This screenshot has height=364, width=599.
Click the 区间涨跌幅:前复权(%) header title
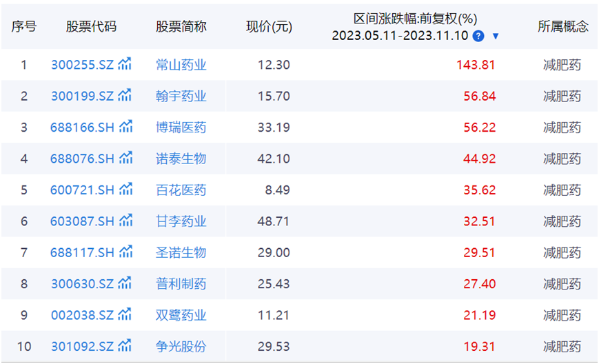tap(415, 19)
